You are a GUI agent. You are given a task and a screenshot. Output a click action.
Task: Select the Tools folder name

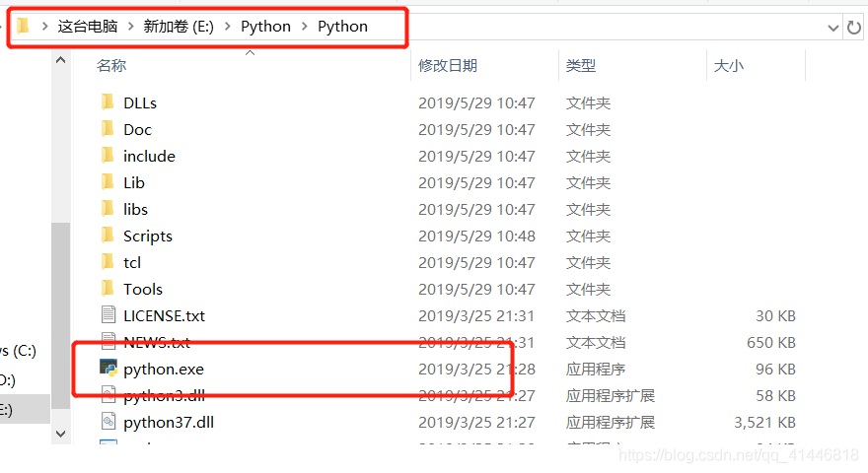point(143,289)
